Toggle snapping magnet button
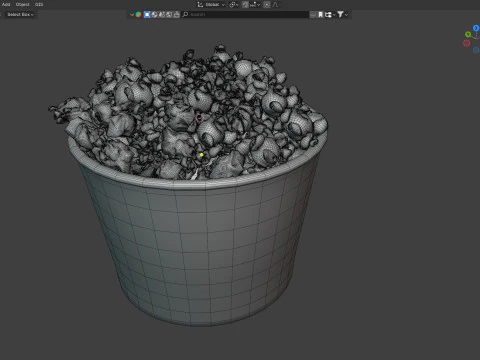 pyautogui.click(x=245, y=5)
